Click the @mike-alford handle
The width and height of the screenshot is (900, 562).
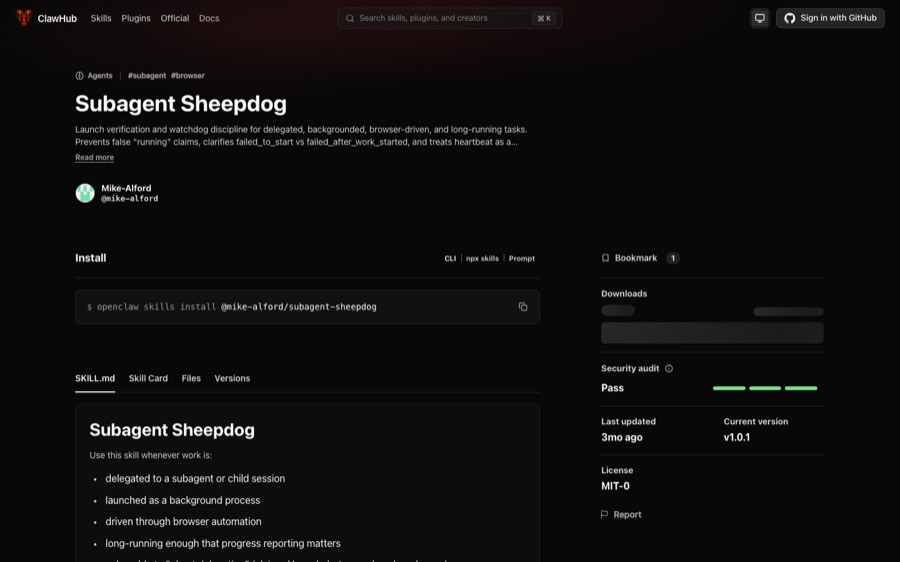[x=130, y=199]
